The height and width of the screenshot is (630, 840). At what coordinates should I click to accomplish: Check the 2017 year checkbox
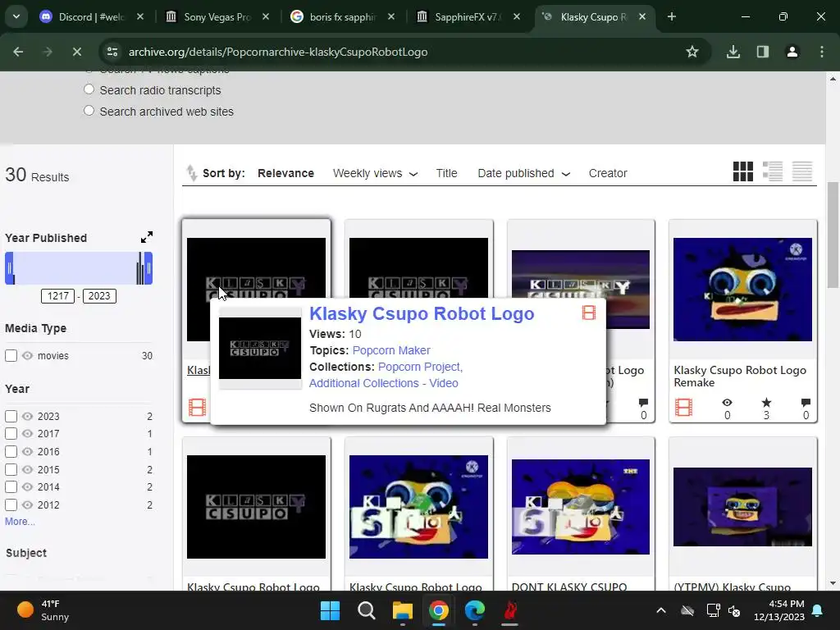(11, 433)
